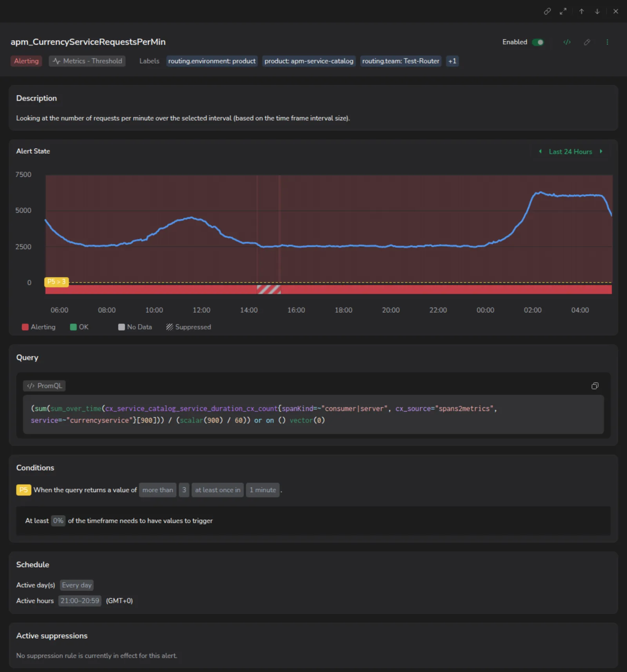The height and width of the screenshot is (672, 627).
Task: Toggle Suppressed series in chart legend
Action: [188, 327]
